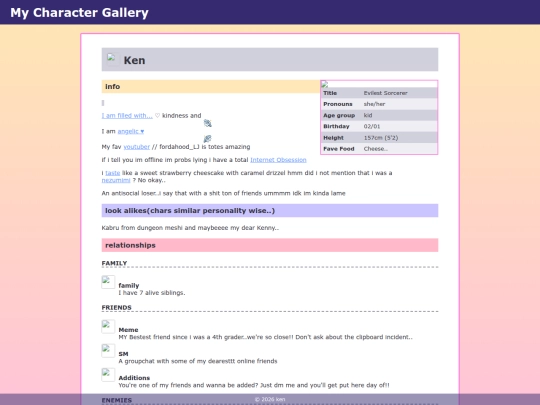Click the 'Ken' character name heading
The image size is (540, 405).
[134, 60]
